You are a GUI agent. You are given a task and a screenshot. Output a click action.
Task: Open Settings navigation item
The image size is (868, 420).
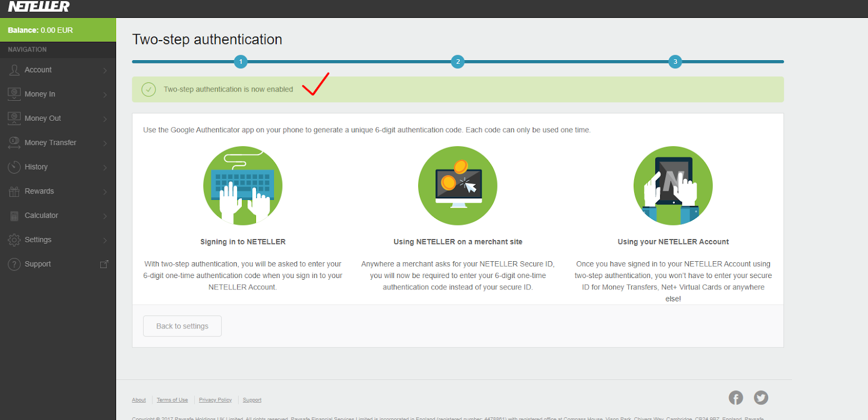tap(58, 240)
